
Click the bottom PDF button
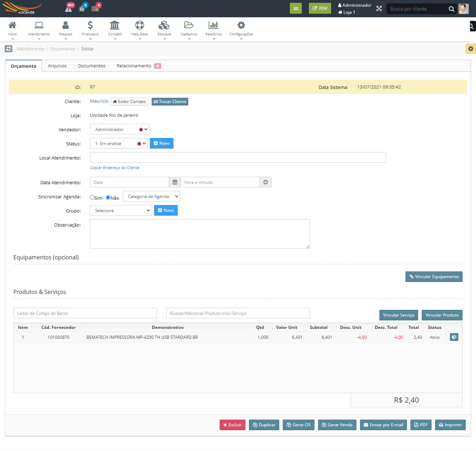coord(421,425)
